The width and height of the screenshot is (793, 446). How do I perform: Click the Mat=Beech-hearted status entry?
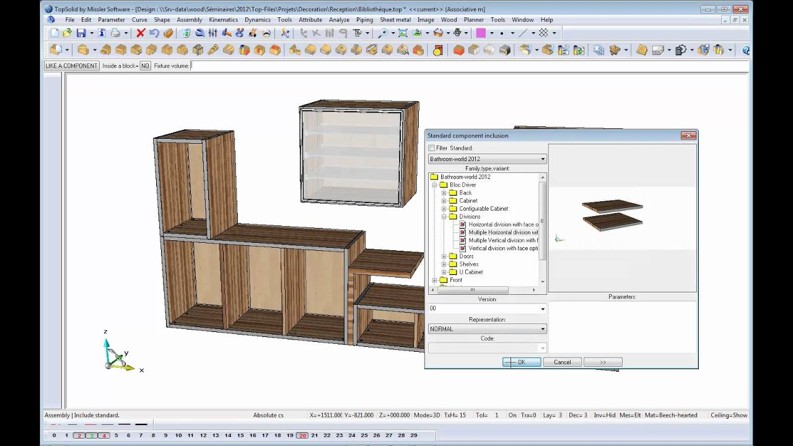point(671,415)
